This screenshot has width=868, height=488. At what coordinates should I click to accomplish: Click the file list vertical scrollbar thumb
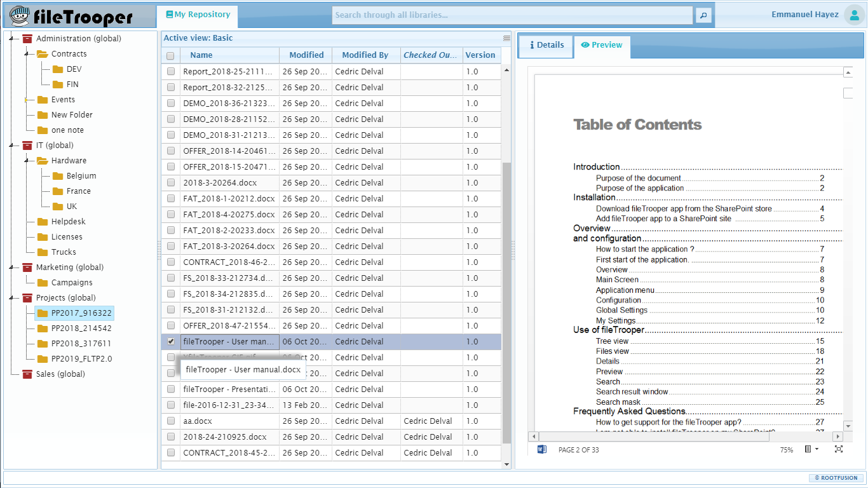click(506, 302)
